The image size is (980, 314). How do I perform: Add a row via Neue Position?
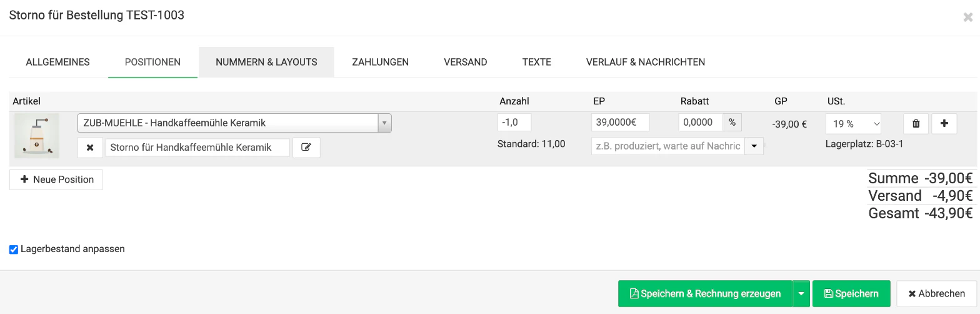click(x=56, y=180)
